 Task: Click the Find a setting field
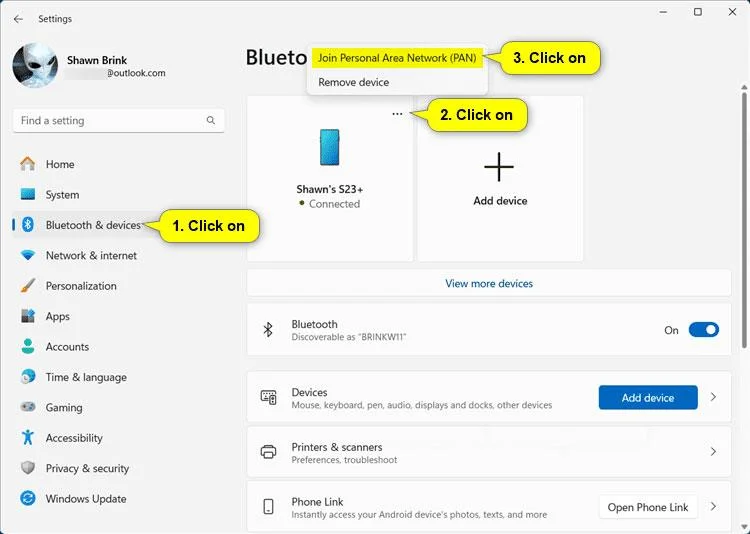click(x=119, y=121)
